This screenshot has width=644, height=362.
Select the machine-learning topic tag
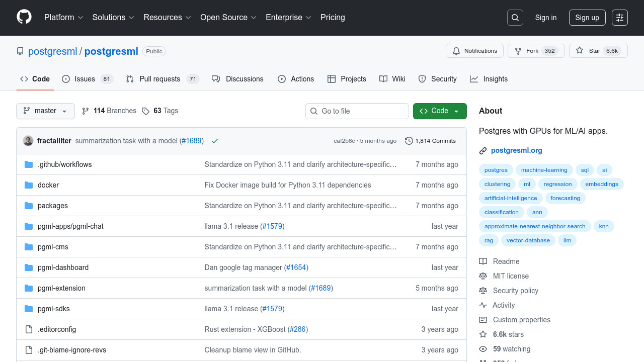[x=544, y=170]
